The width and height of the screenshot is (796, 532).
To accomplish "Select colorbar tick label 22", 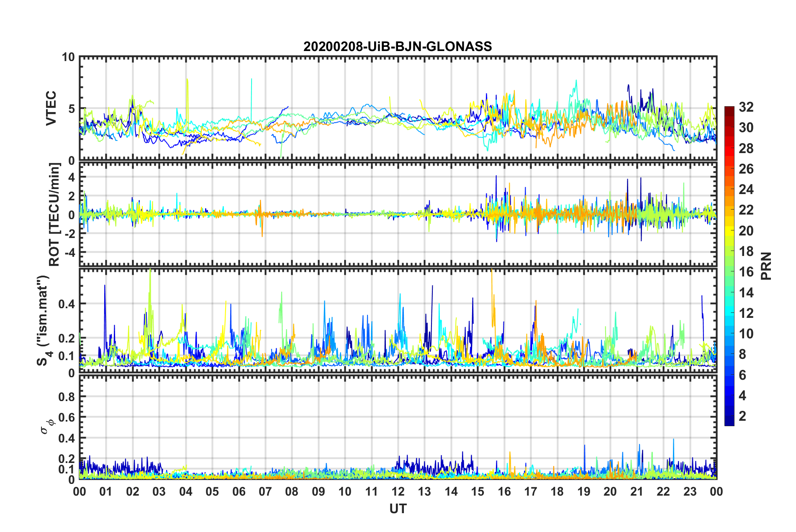I will pos(746,210).
